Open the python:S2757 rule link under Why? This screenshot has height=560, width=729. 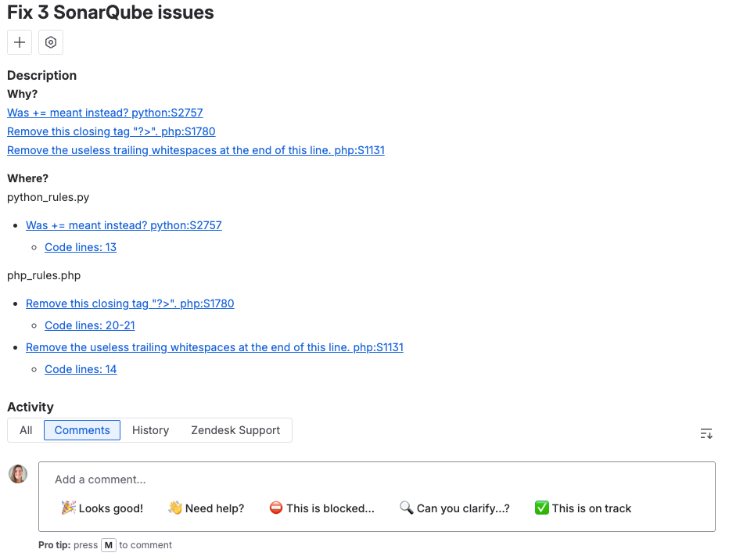pyautogui.click(x=104, y=112)
